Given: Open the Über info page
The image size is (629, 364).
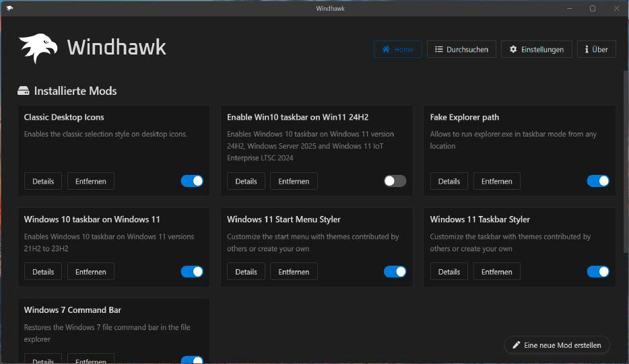Looking at the screenshot, I should (x=596, y=49).
